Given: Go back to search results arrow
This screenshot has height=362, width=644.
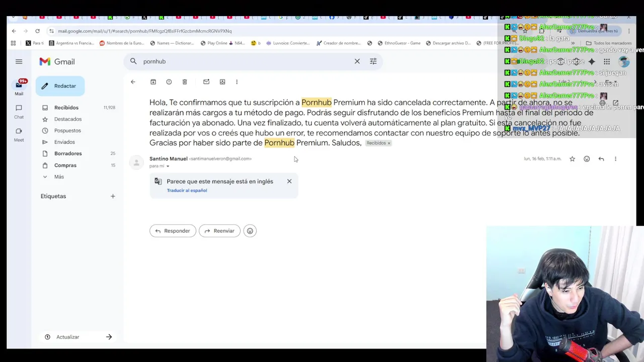Looking at the screenshot, I should click(x=133, y=81).
